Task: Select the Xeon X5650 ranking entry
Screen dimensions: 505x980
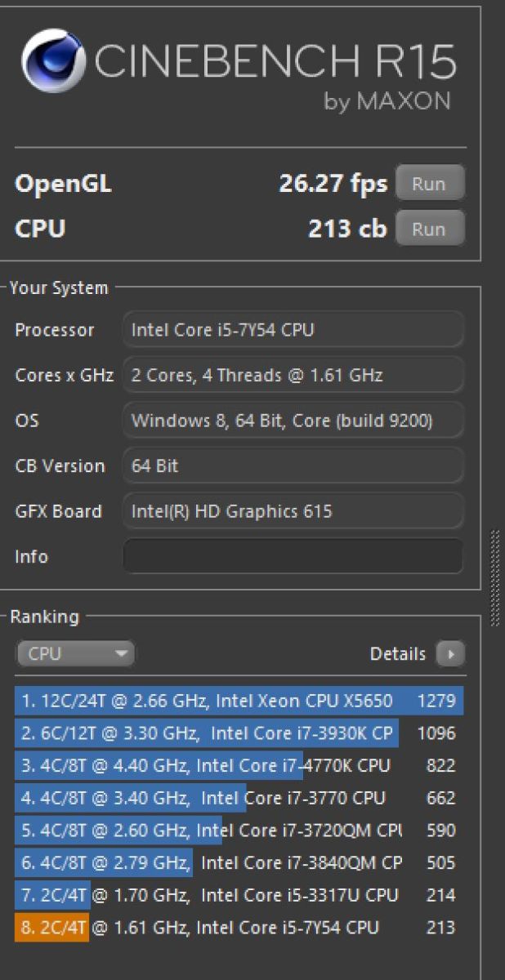Action: 239,701
